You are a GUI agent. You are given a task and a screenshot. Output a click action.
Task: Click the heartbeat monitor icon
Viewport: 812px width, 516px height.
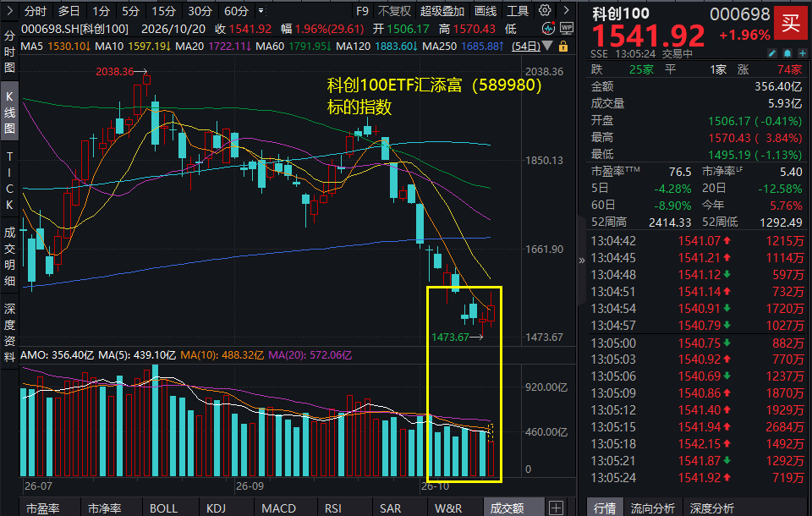(548, 29)
